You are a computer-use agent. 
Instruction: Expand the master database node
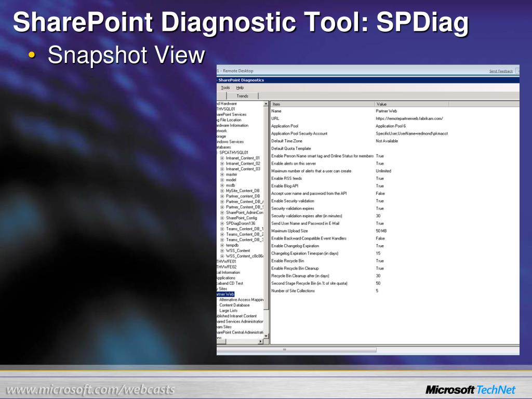click(222, 175)
